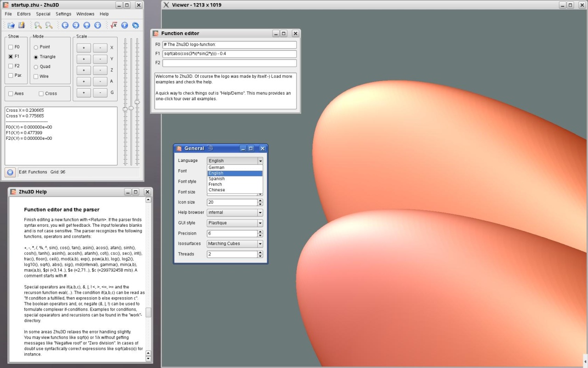The image size is (588, 368).
Task: Click the blue up arrow toolbar icon
Action: [87, 25]
